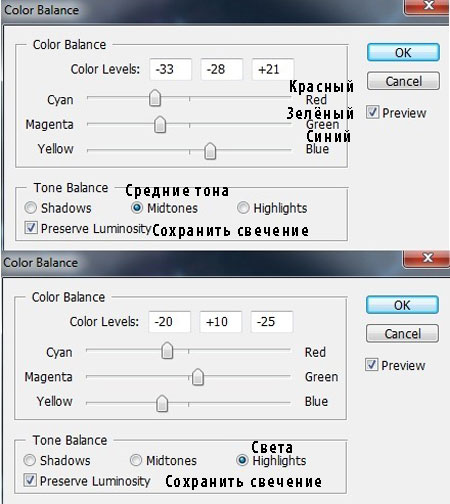Toggle the Preview checkbox in the upper dialog
Image resolution: width=450 pixels, height=504 pixels.
(372, 112)
